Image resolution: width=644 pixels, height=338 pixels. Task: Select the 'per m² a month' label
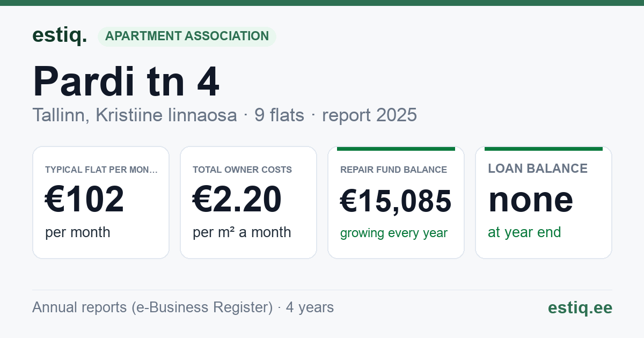pyautogui.click(x=242, y=232)
